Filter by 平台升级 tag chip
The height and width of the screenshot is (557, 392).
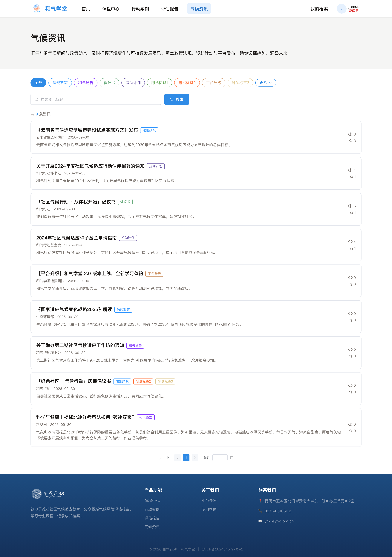pyautogui.click(x=214, y=83)
